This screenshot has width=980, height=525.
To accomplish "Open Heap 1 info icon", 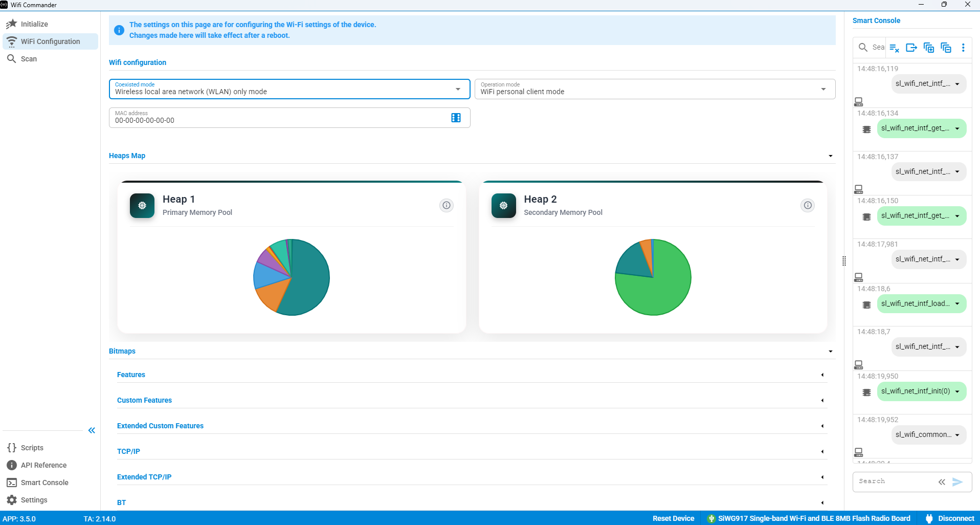I will point(447,205).
